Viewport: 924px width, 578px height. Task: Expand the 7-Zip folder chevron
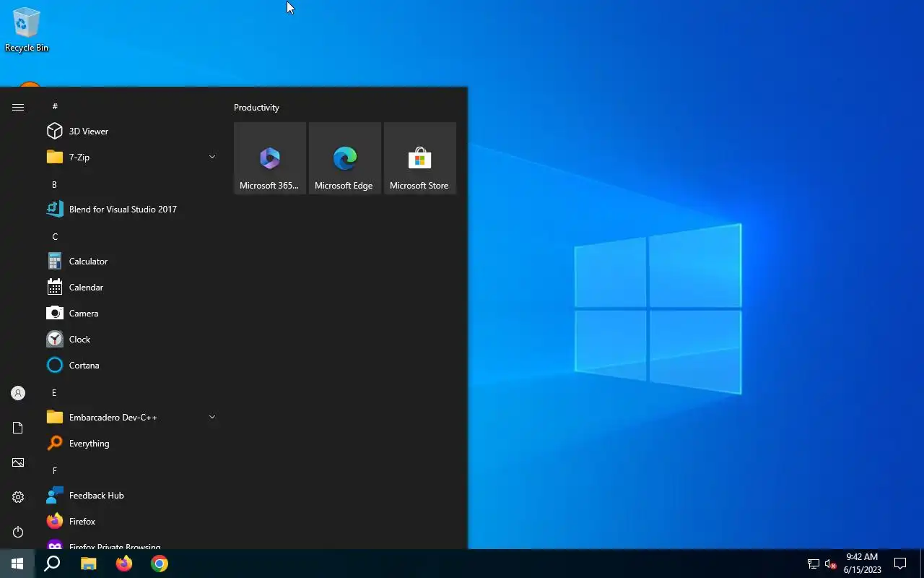click(x=212, y=157)
